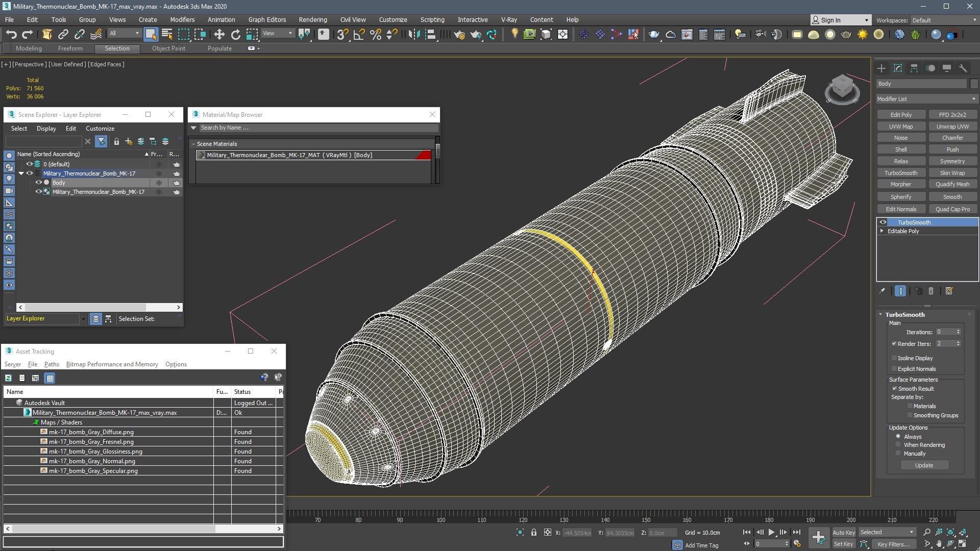This screenshot has height=551, width=980.
Task: Click the Mirror tool icon
Action: pos(414,34)
